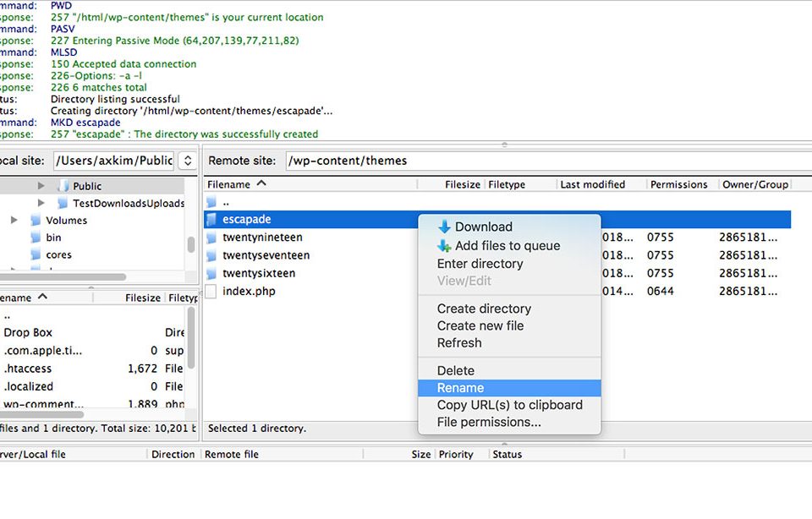
Task: Choose Create directory in context menu
Action: [x=484, y=309]
